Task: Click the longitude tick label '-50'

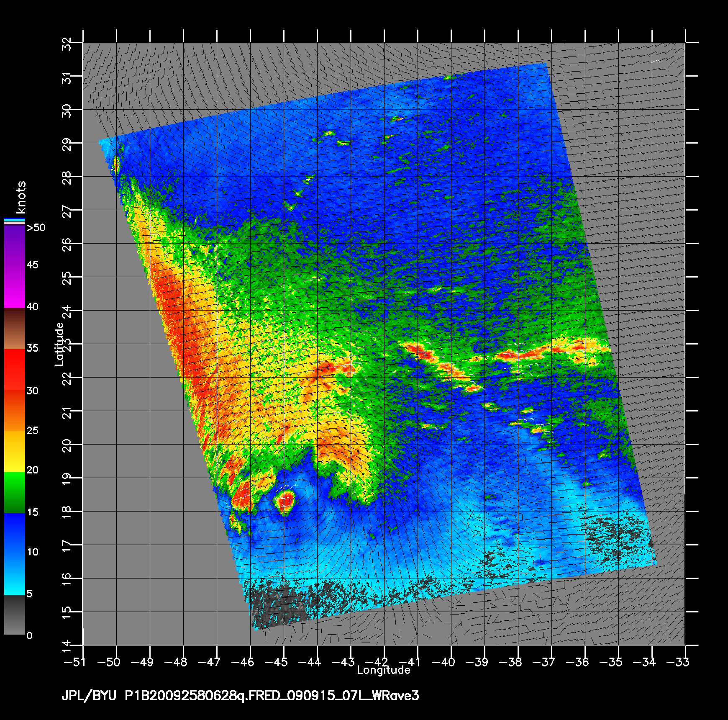Action: [x=109, y=662]
